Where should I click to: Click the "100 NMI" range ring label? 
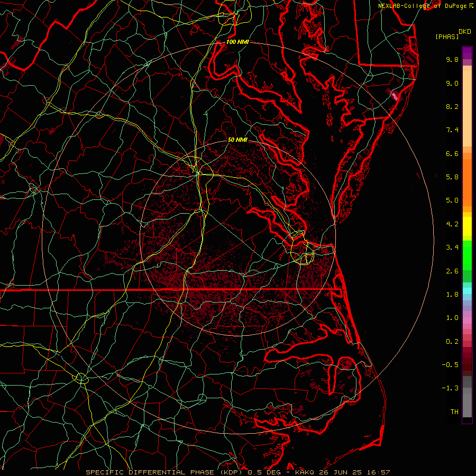click(x=237, y=42)
